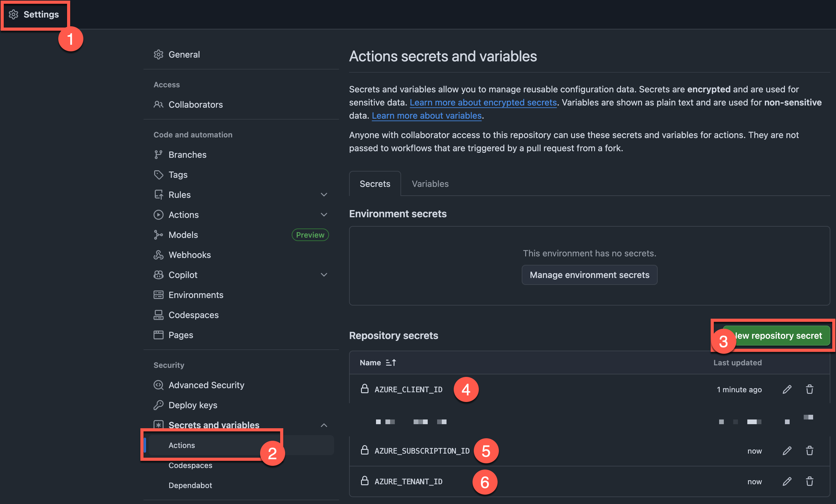Screen dimensions: 836x504
Task: Click the Actions play-circle icon
Action: 159,214
